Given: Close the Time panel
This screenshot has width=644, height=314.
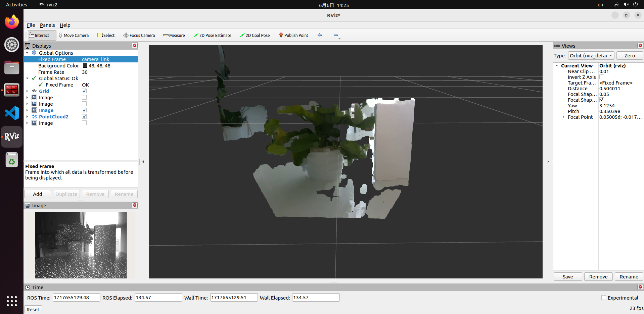Looking at the screenshot, I should pos(640,287).
